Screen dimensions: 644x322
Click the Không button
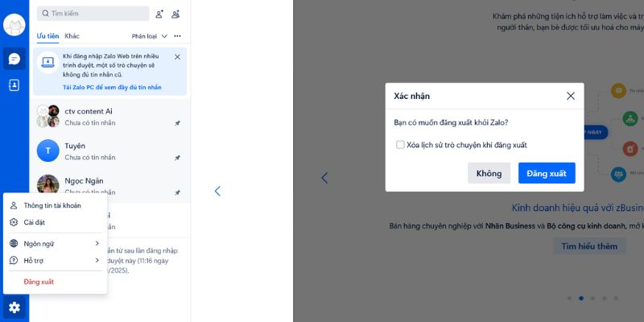[489, 173]
